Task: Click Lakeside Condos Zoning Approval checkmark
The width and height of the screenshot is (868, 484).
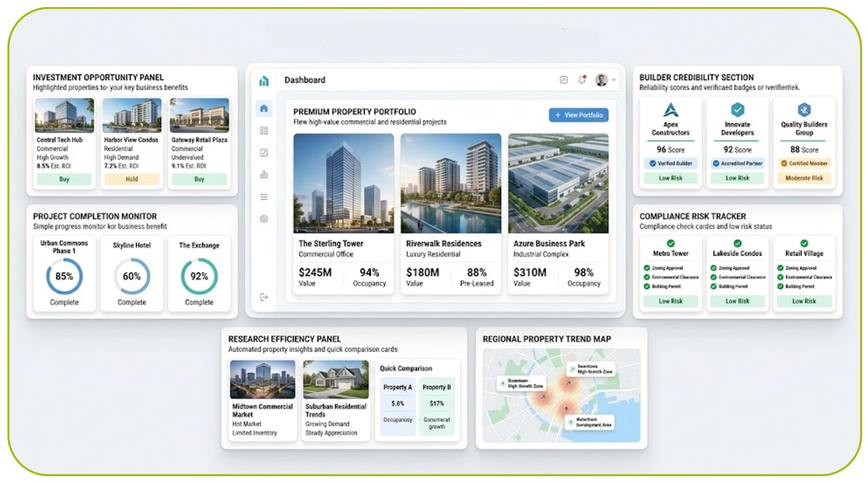Action: pos(714,268)
